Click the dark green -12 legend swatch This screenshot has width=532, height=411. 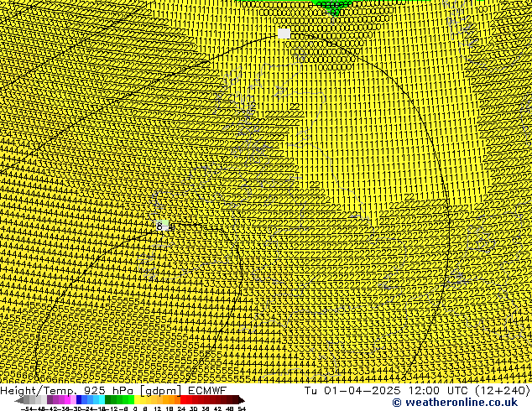click(x=108, y=400)
